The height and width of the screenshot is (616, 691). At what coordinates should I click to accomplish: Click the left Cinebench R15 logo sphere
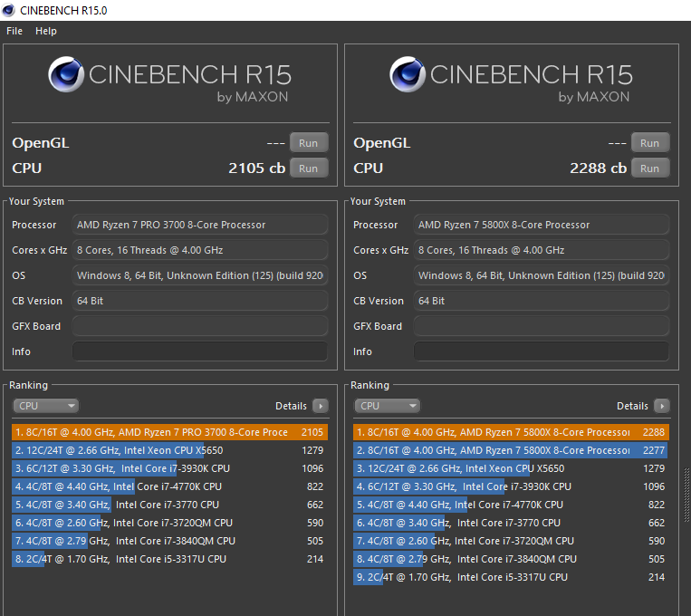67,76
